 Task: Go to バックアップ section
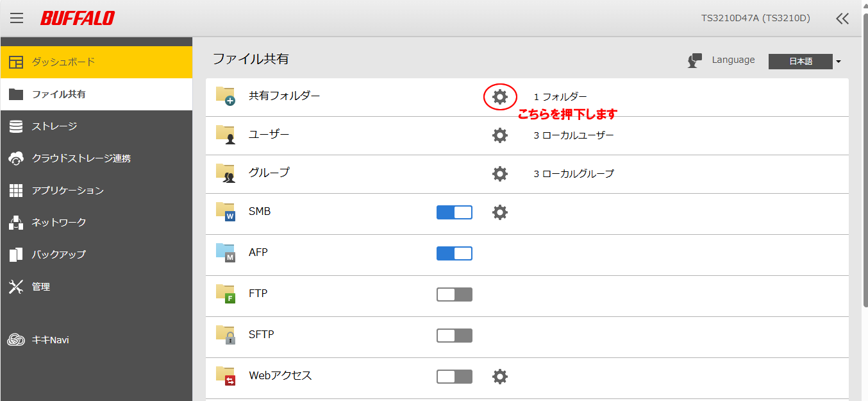point(96,255)
